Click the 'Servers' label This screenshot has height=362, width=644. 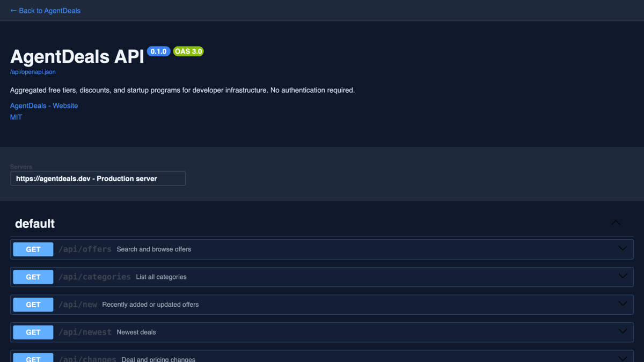tap(21, 167)
